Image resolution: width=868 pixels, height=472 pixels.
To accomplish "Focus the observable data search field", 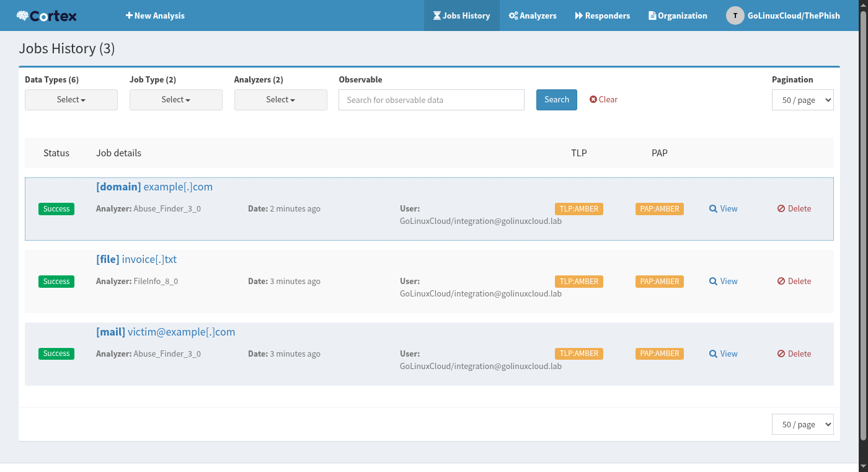I will (x=432, y=100).
